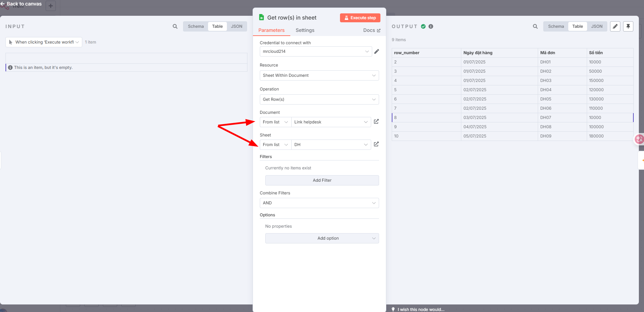
Task: Expand the Resource dropdown
Action: coord(319,75)
